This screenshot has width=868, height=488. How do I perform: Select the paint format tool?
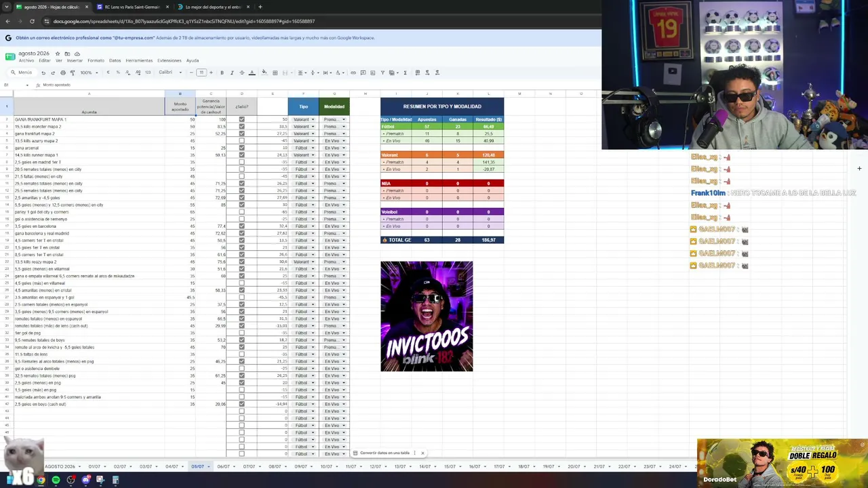click(73, 73)
